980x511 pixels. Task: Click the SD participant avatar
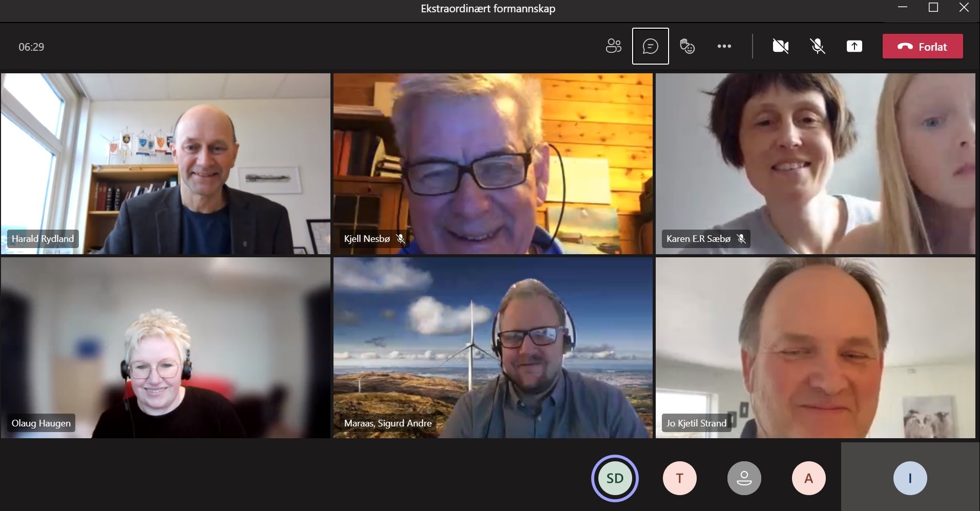click(615, 478)
